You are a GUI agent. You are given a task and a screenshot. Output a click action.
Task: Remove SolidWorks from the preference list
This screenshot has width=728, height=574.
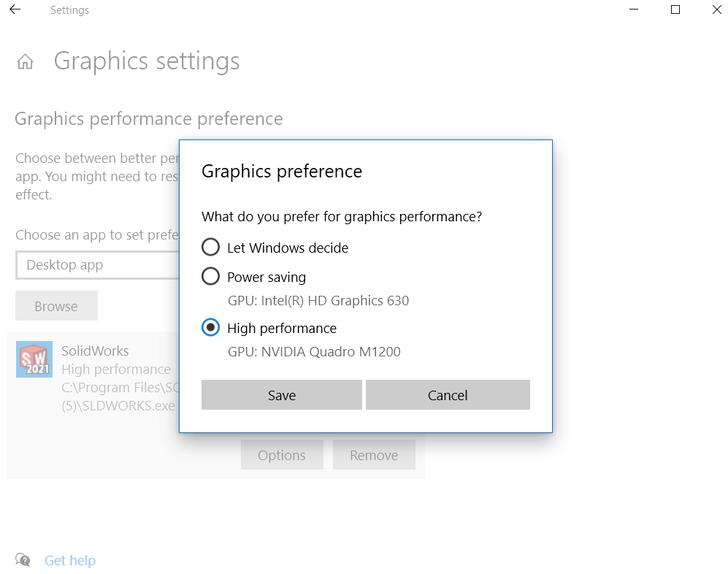374,454
